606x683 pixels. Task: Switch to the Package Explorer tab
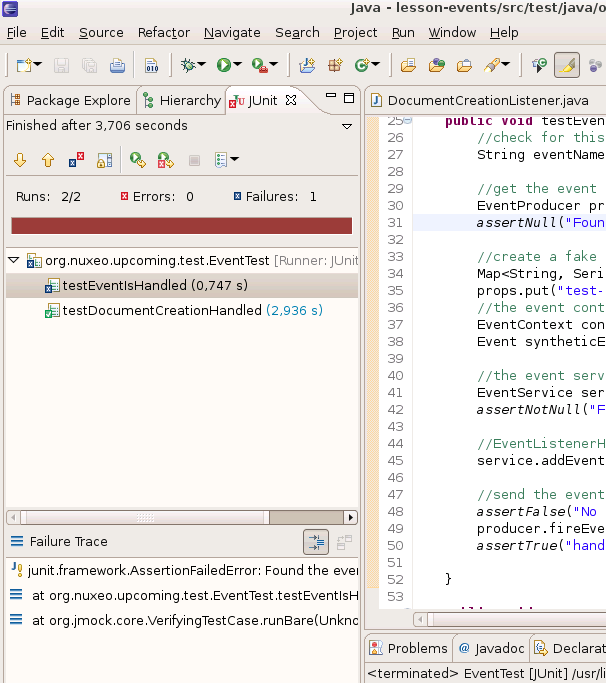(70, 100)
